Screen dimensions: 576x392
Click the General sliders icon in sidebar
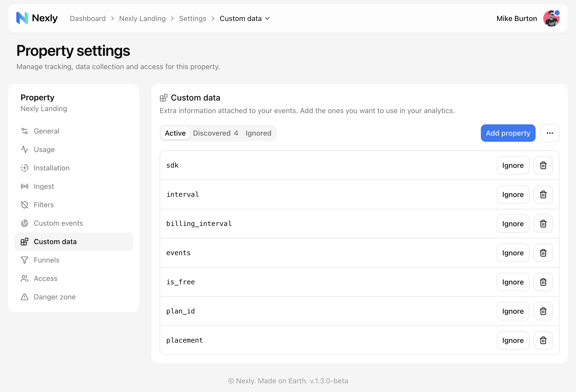click(x=25, y=131)
